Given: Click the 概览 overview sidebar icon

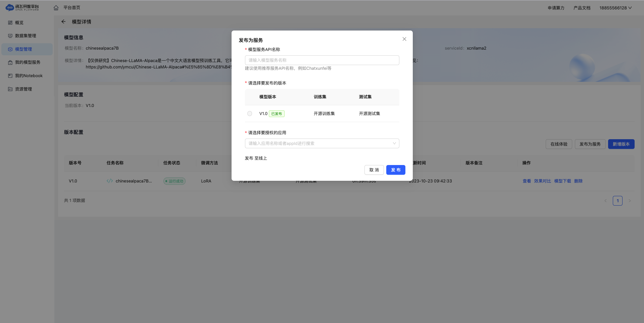Looking at the screenshot, I should [10, 23].
